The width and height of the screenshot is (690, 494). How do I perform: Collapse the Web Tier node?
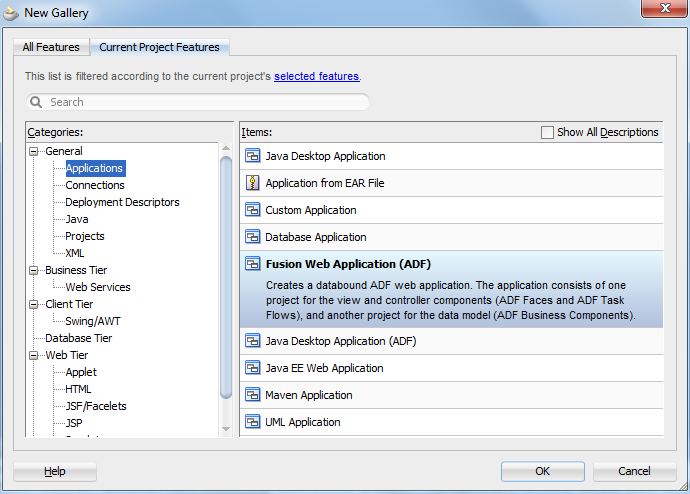[x=33, y=355]
